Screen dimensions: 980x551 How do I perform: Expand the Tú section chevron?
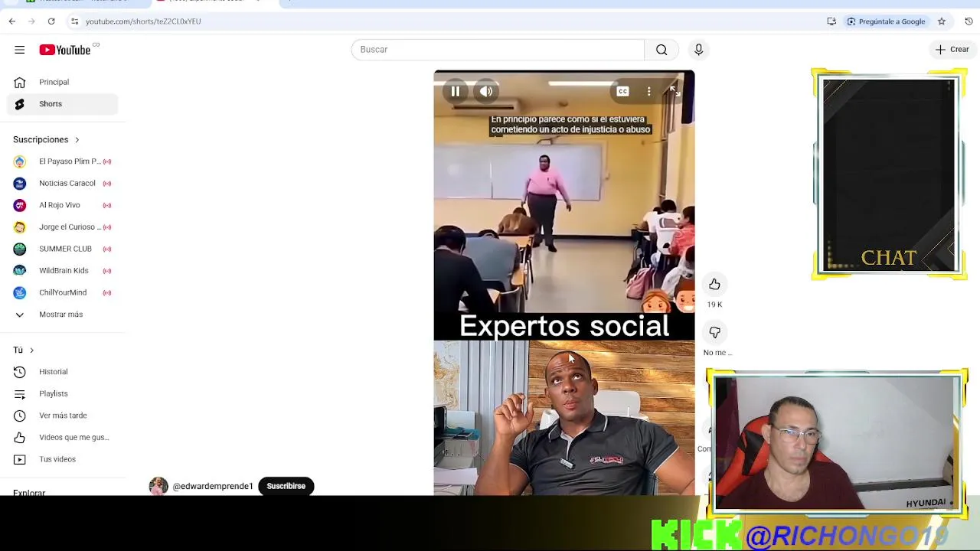pyautogui.click(x=31, y=350)
